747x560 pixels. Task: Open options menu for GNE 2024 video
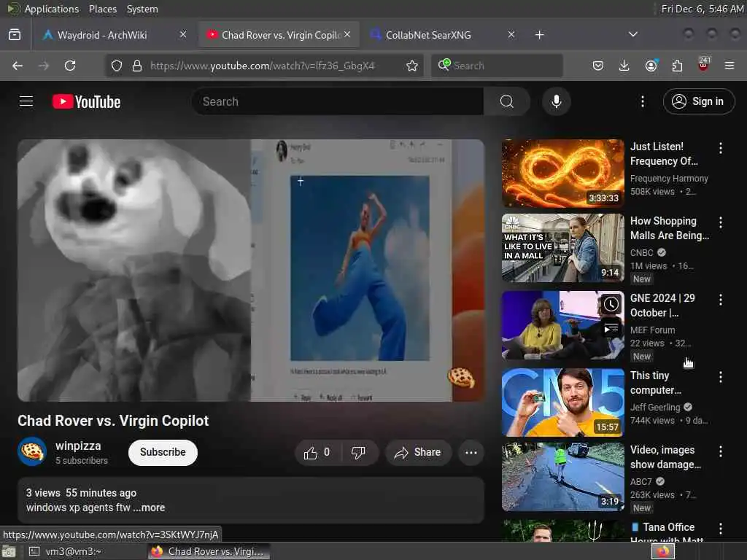(x=720, y=300)
